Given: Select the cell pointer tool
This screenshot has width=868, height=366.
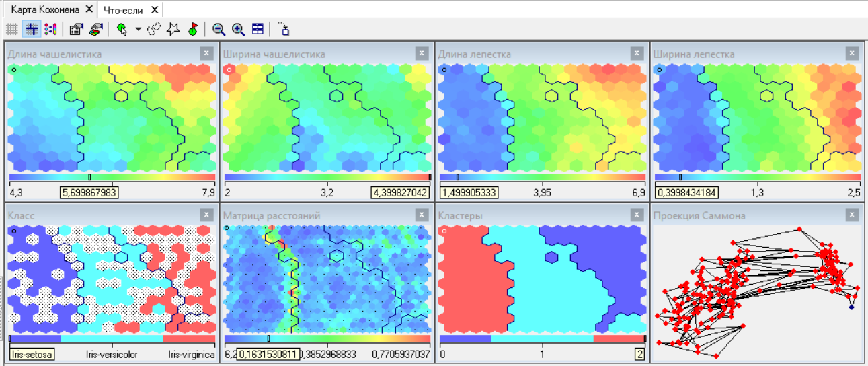Looking at the screenshot, I should pyautogui.click(x=122, y=29).
